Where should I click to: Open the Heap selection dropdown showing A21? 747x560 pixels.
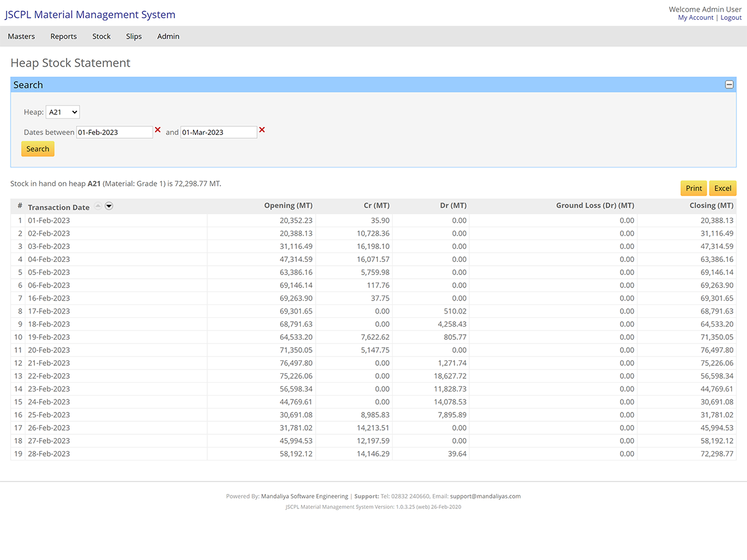[62, 111]
